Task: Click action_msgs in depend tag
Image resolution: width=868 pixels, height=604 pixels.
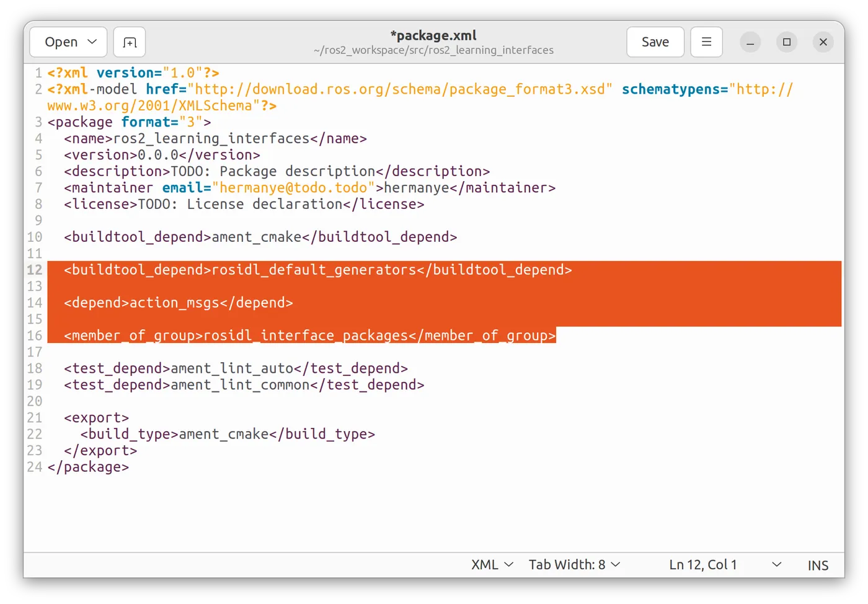Action: click(175, 303)
